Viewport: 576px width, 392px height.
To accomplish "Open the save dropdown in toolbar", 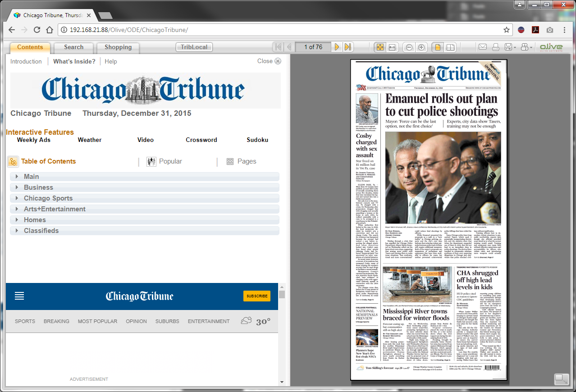I will click(x=510, y=47).
